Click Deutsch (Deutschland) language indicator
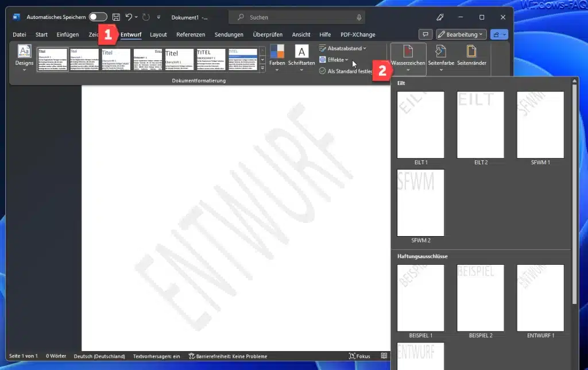The height and width of the screenshot is (370, 588). point(99,356)
